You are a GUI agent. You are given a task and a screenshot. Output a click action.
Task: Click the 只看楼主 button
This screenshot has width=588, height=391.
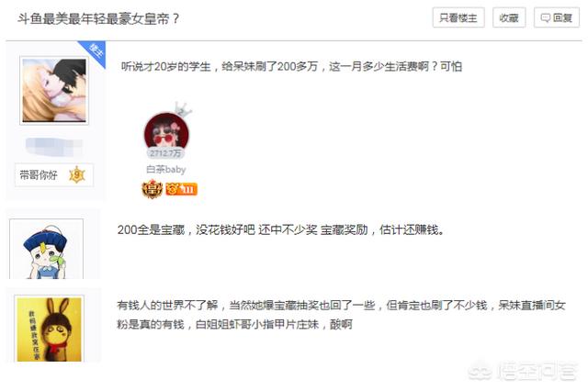click(x=458, y=17)
